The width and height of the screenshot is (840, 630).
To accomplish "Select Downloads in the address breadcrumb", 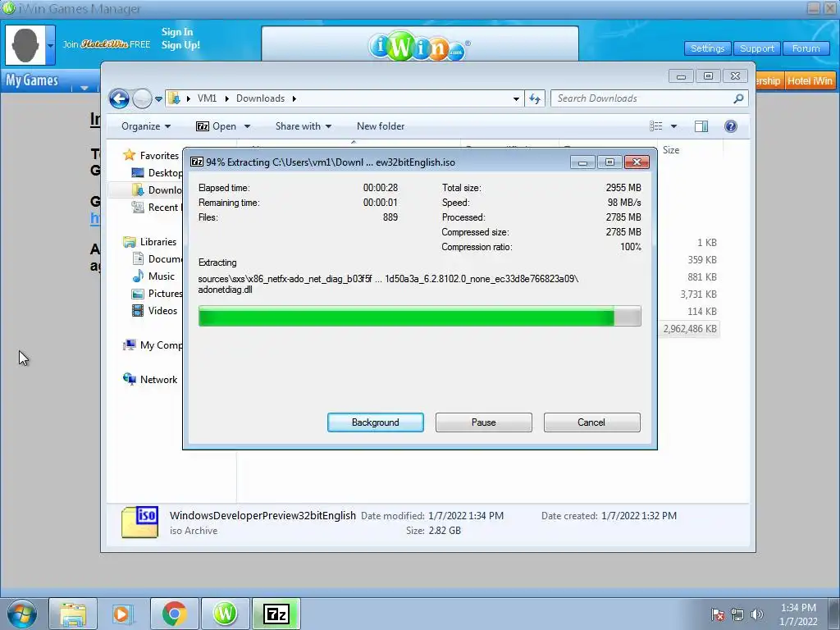I will (260, 98).
